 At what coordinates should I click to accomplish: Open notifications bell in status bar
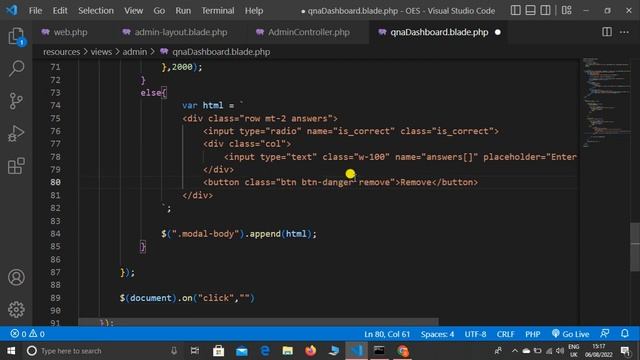[x=625, y=334]
